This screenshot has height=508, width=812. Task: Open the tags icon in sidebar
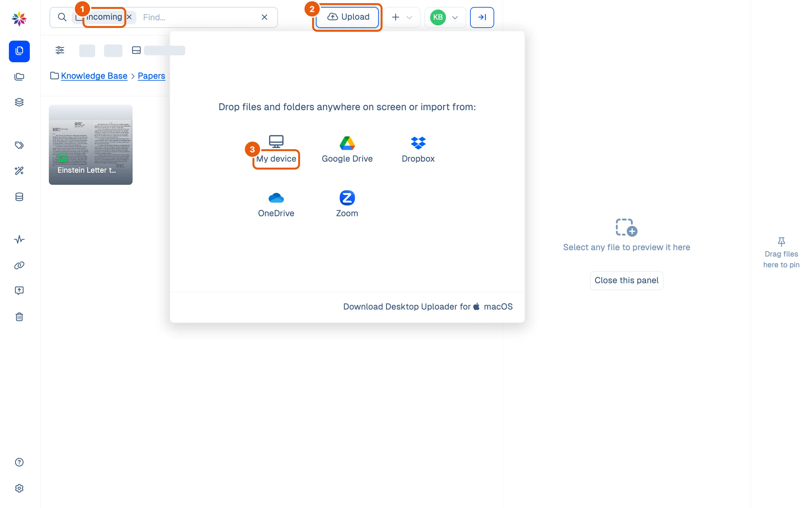(19, 145)
